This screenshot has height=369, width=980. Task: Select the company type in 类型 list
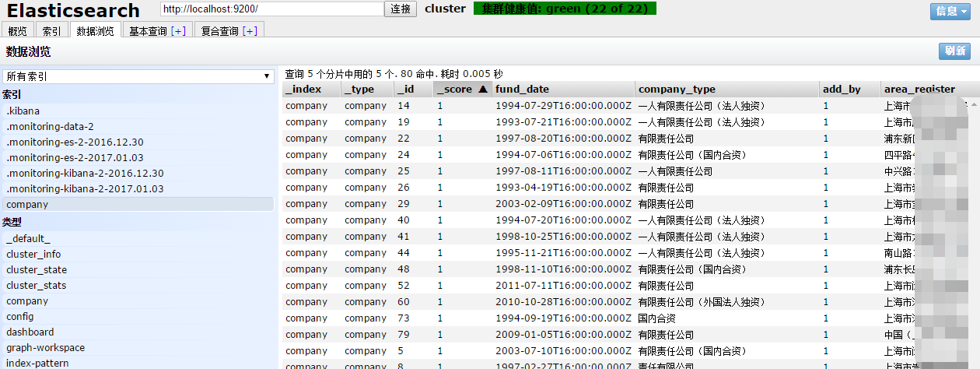[x=138, y=300]
